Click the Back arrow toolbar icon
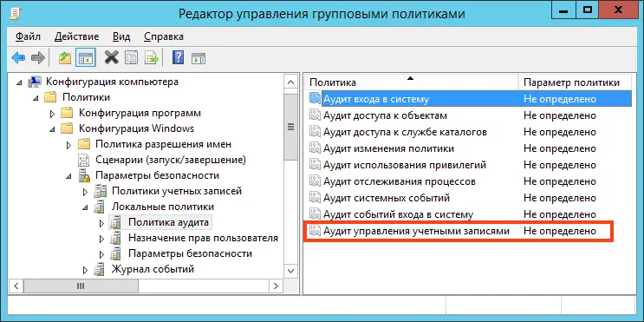644x322 pixels. point(18,58)
